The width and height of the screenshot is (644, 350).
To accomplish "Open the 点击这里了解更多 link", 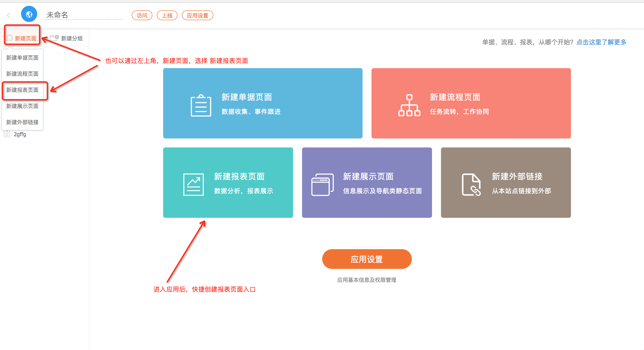I will [x=601, y=42].
